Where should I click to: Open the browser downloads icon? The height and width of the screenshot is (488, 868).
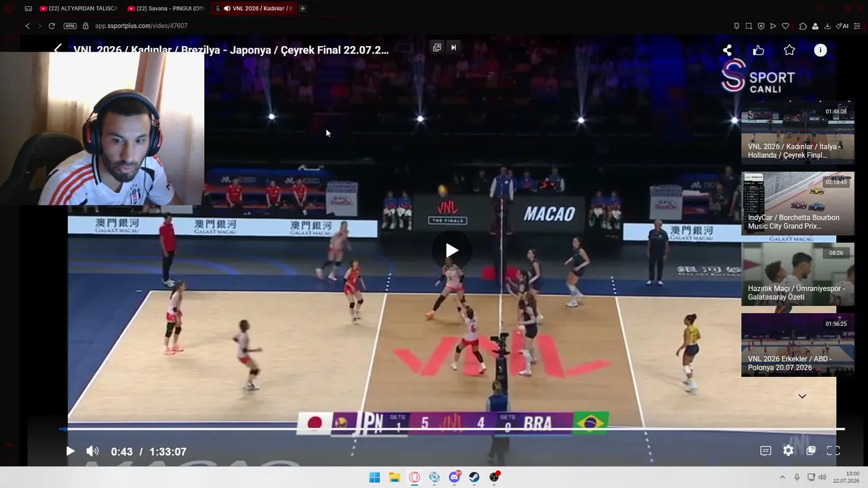(x=827, y=26)
